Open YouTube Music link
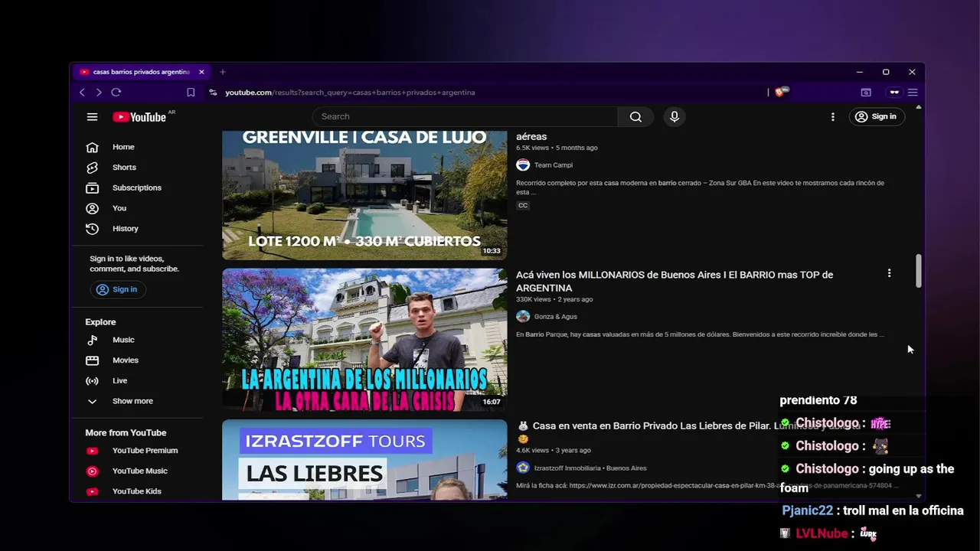Viewport: 980px width, 551px height. point(138,471)
